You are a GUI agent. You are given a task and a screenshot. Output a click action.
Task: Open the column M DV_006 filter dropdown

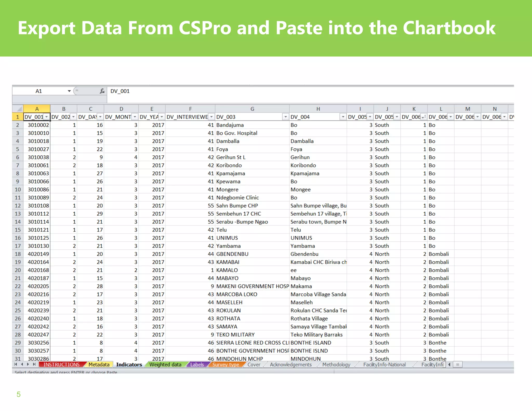(477, 117)
